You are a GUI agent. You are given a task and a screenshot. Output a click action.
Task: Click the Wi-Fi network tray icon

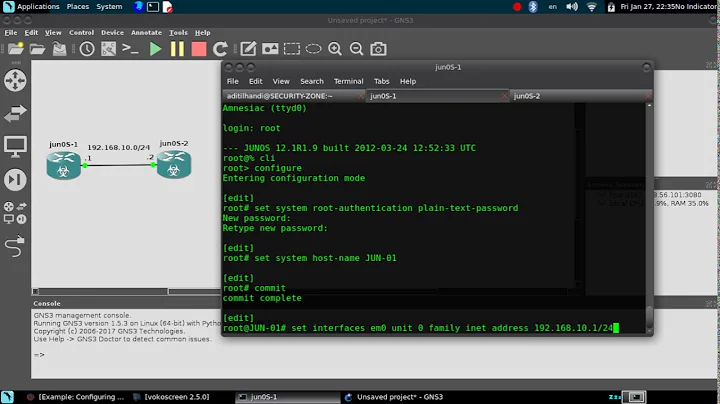tap(591, 6)
